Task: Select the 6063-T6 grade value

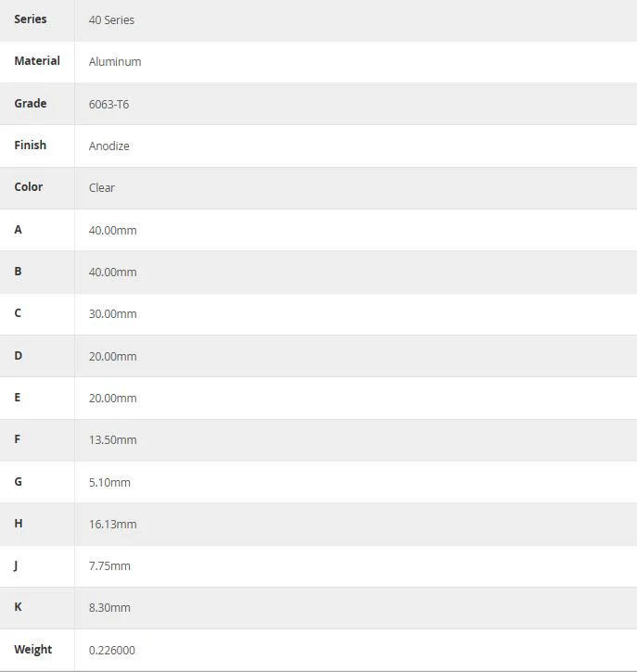Action: [108, 104]
